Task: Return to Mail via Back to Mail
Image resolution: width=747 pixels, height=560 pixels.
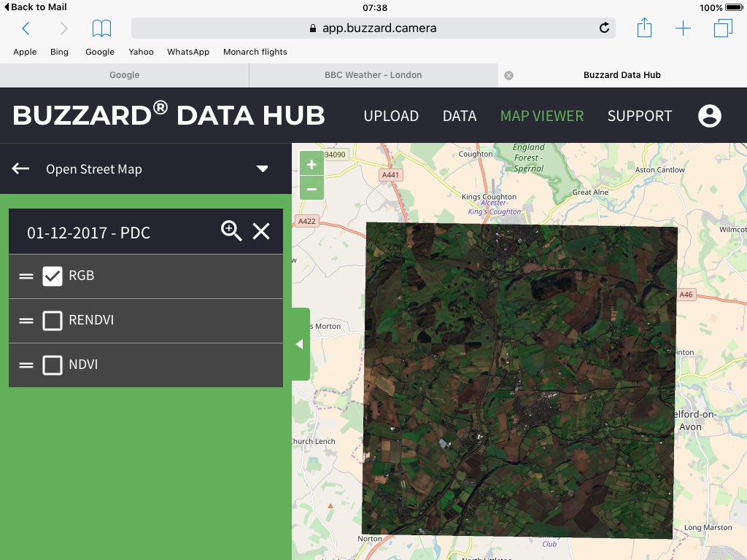Action: pos(35,7)
